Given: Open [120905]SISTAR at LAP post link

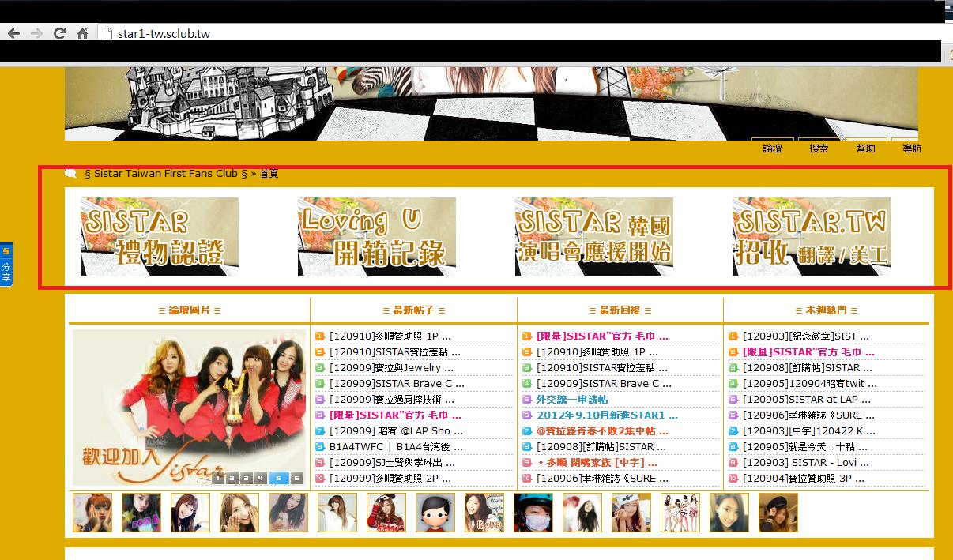Looking at the screenshot, I should point(806,400).
